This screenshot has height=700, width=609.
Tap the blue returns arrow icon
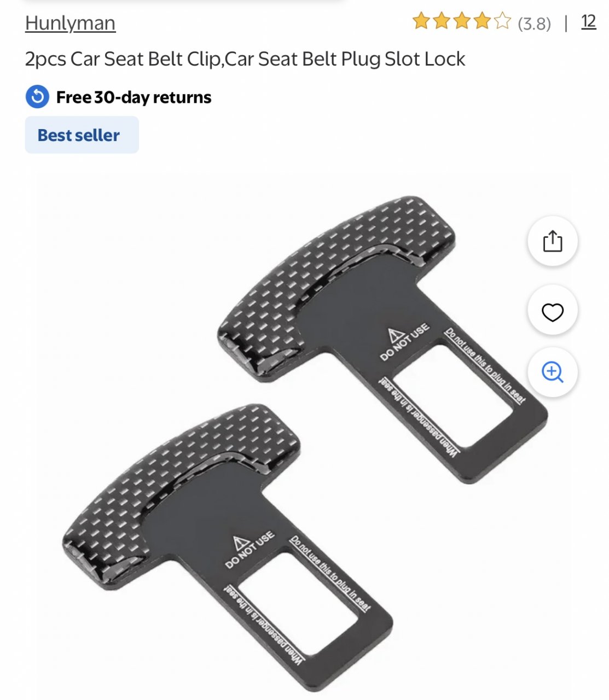pos(37,97)
